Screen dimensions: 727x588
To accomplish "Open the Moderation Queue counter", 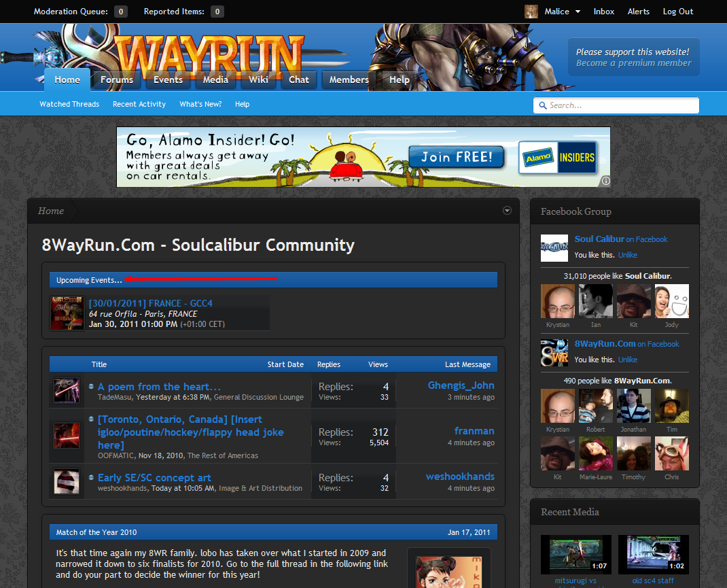I will [120, 12].
